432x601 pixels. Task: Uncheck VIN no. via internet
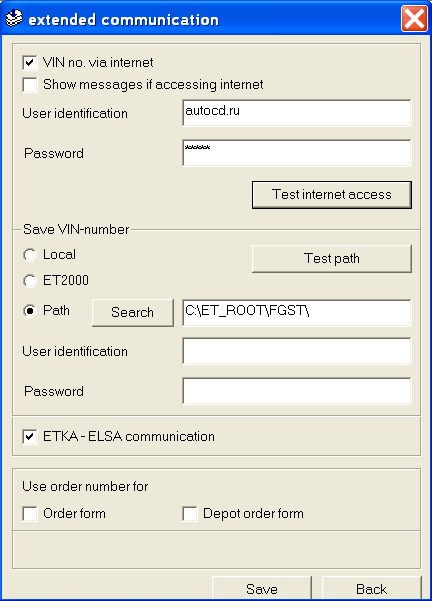pos(30,62)
